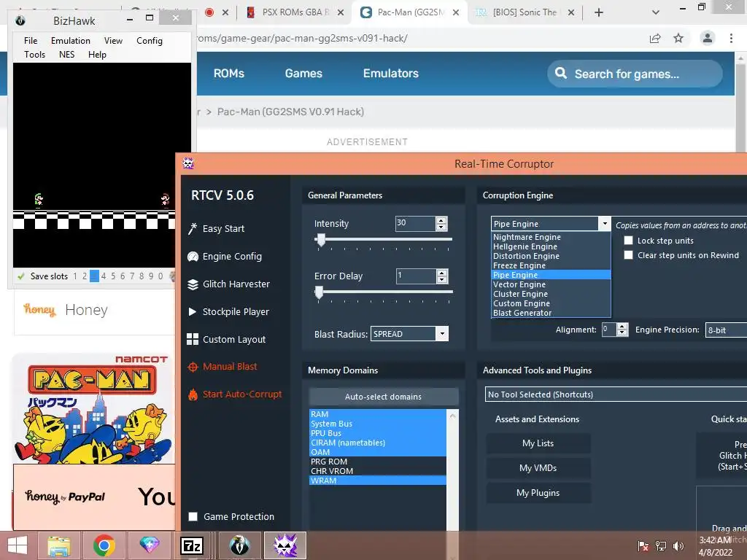Image resolution: width=747 pixels, height=560 pixels.
Task: Open the RTC corruptor taskbar icon
Action: point(285,545)
